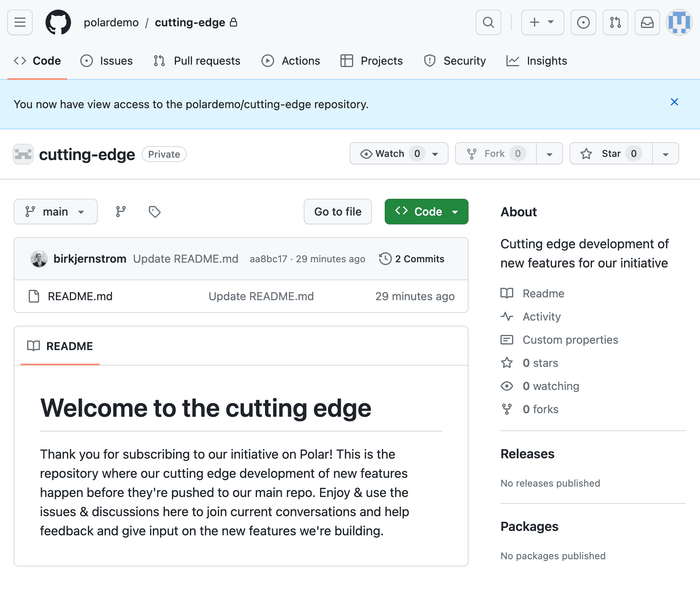Open the global navigation hamburger menu

[20, 22]
